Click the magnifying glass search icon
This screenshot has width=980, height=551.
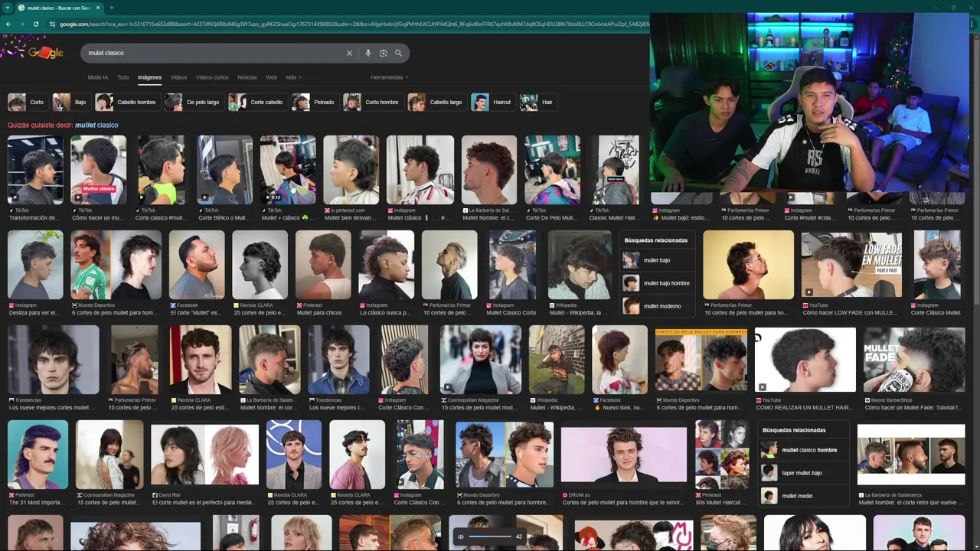coord(399,53)
